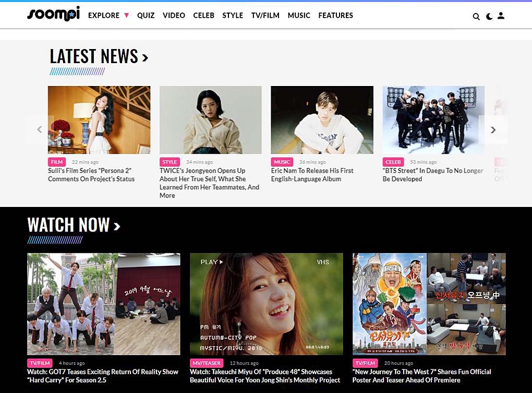Click the '22 mins ago' timestamp
Image resolution: width=532 pixels, height=393 pixels.
pyautogui.click(x=85, y=162)
